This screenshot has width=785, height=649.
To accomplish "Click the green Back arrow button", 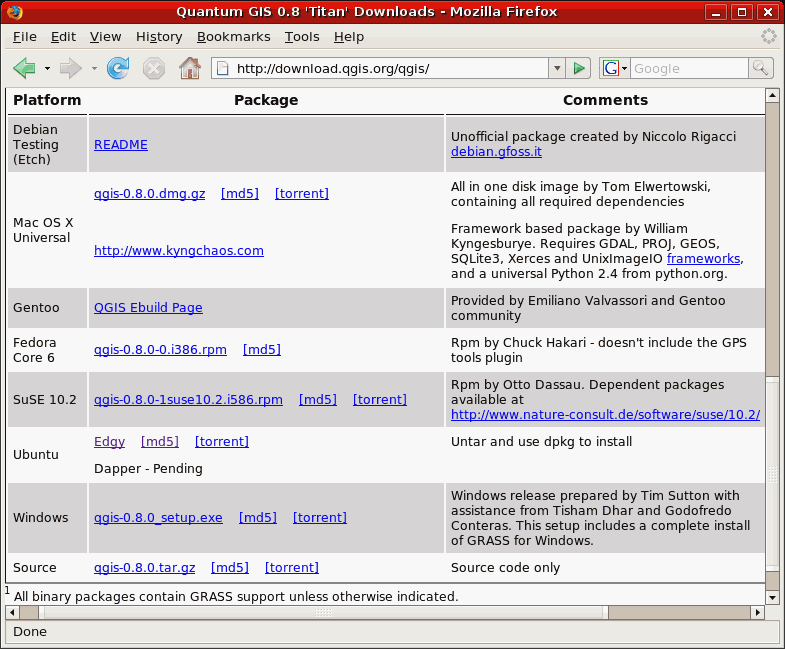I will pos(24,68).
